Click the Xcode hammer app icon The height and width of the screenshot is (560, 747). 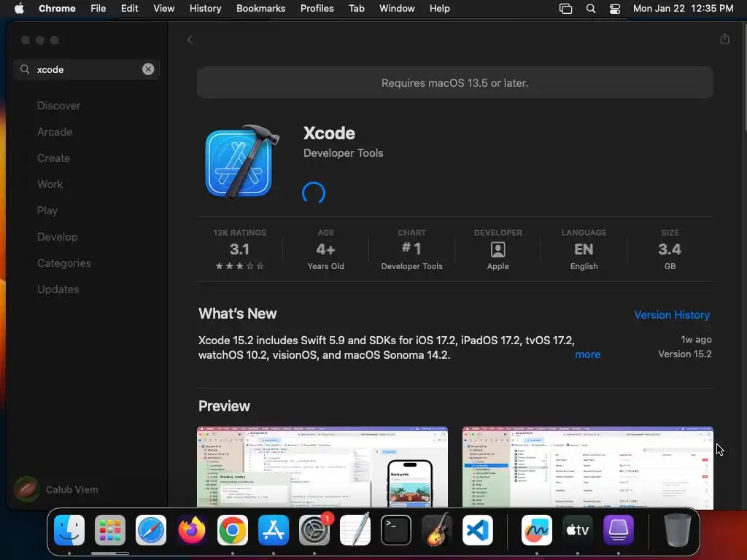(241, 162)
